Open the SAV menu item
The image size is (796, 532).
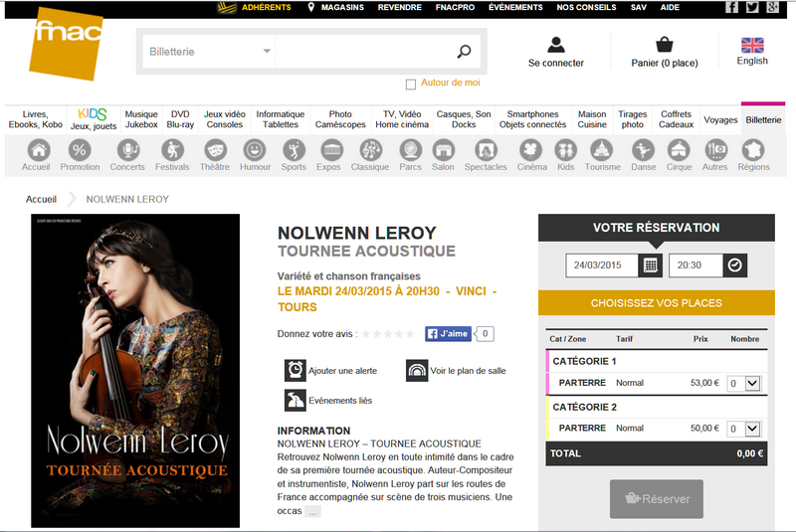[638, 7]
